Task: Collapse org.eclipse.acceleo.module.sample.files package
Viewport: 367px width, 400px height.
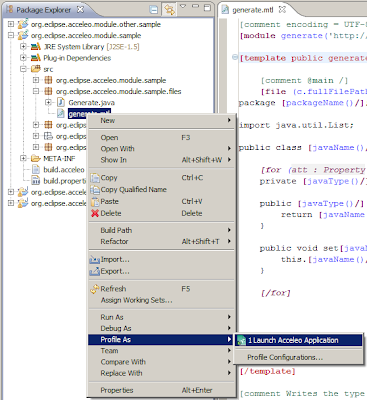Action: click(36, 91)
